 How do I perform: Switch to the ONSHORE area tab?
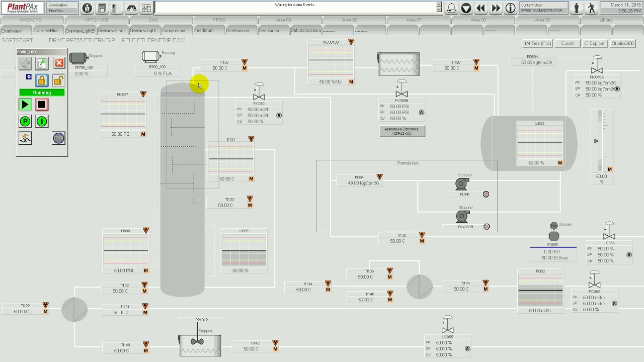(x=31, y=20)
